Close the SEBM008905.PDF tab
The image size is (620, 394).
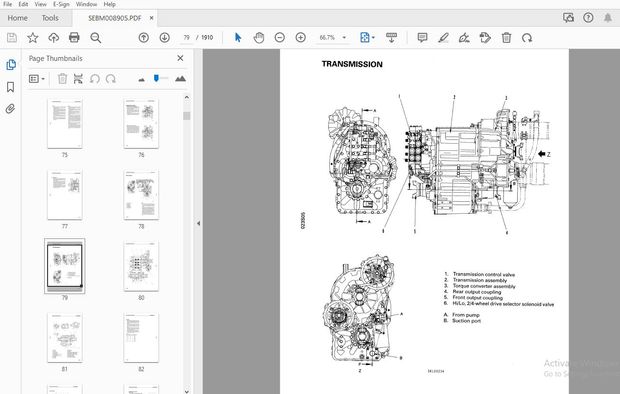click(x=151, y=18)
